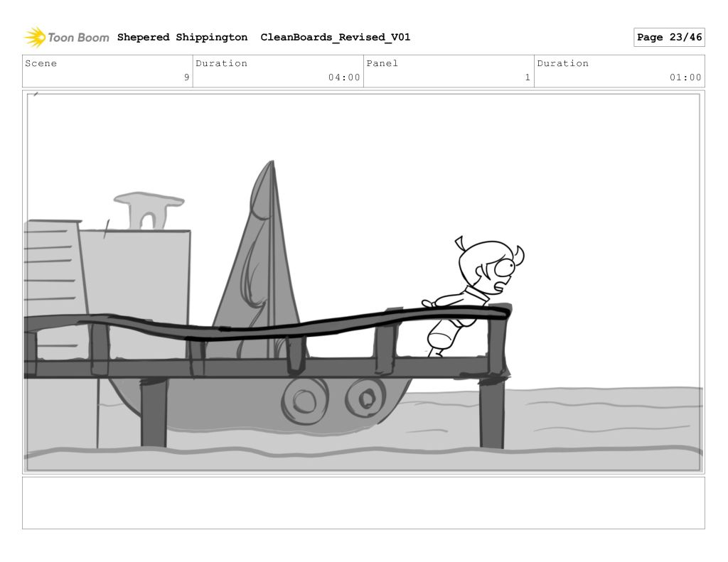Viewport: 728px width, 562px height.
Task: Click the scene duration value 04:00
Action: pos(344,77)
